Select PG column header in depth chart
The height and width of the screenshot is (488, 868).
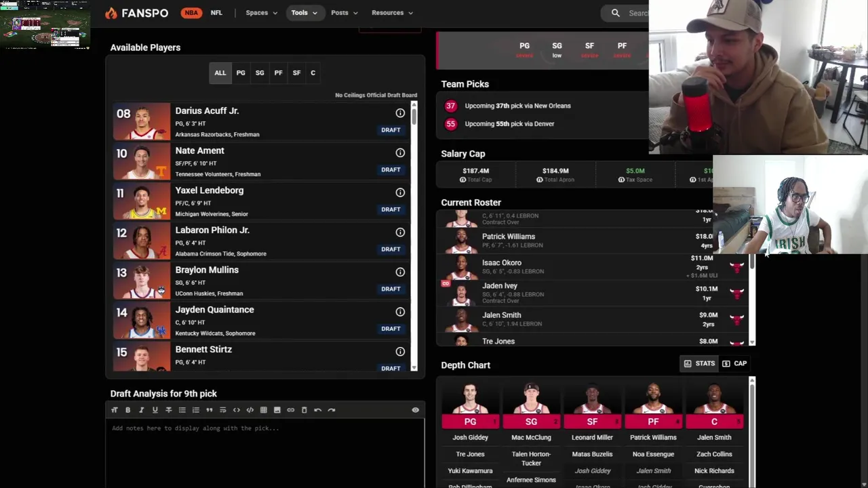pyautogui.click(x=470, y=422)
